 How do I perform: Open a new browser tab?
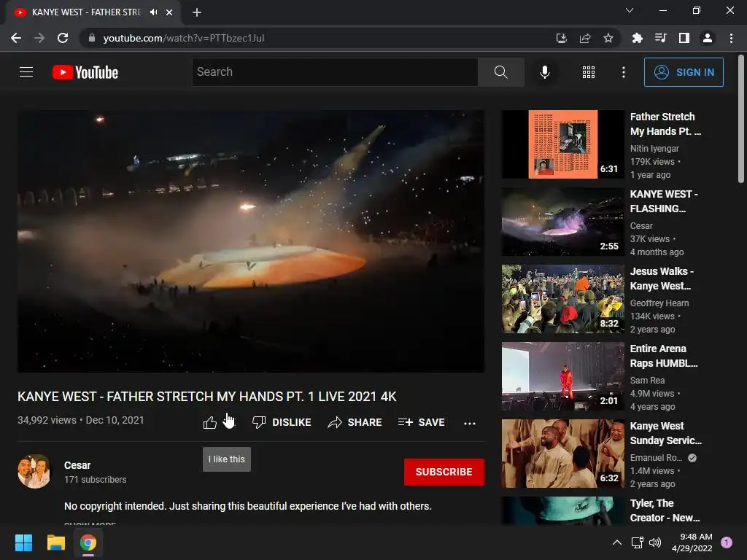[x=197, y=12]
